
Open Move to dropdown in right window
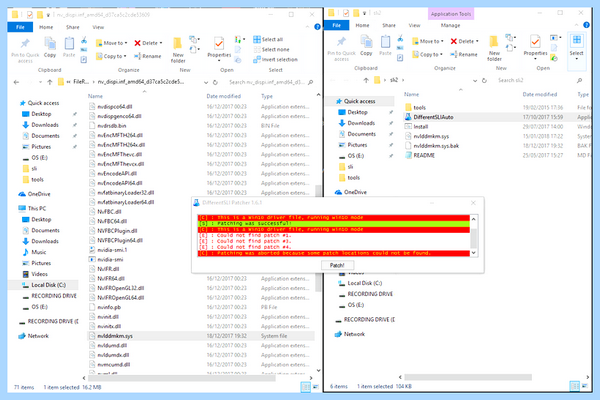(428, 41)
